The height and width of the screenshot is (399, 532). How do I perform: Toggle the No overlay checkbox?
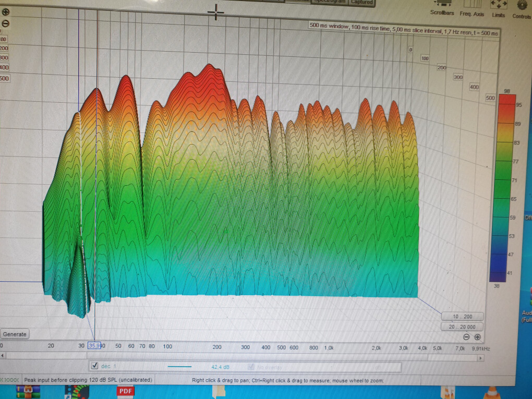(251, 367)
